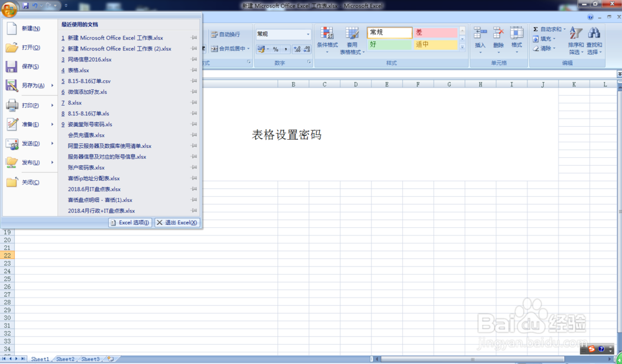Pin 会员充值表.xlsx to recent list
This screenshot has height=364, width=622.
point(194,135)
